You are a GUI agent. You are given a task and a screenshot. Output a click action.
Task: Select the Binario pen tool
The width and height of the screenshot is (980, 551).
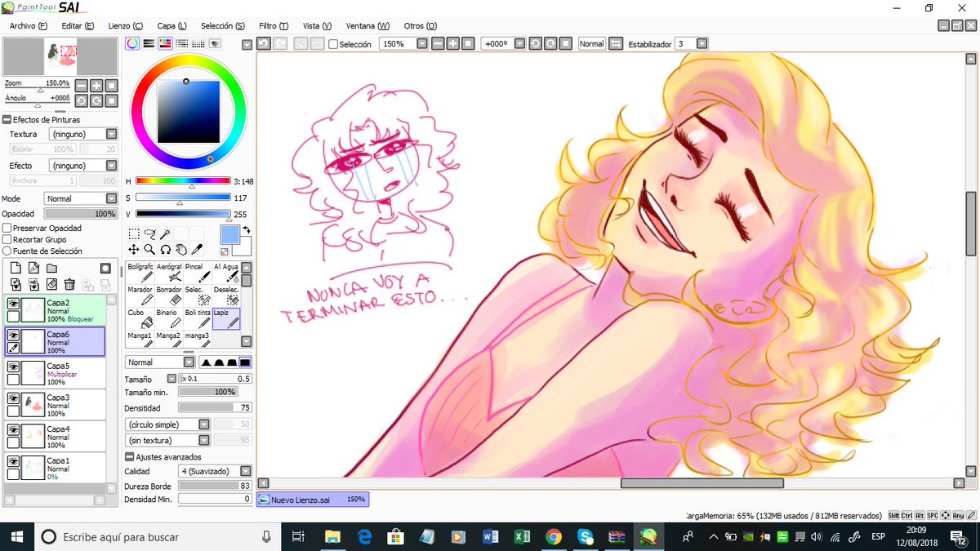[168, 318]
